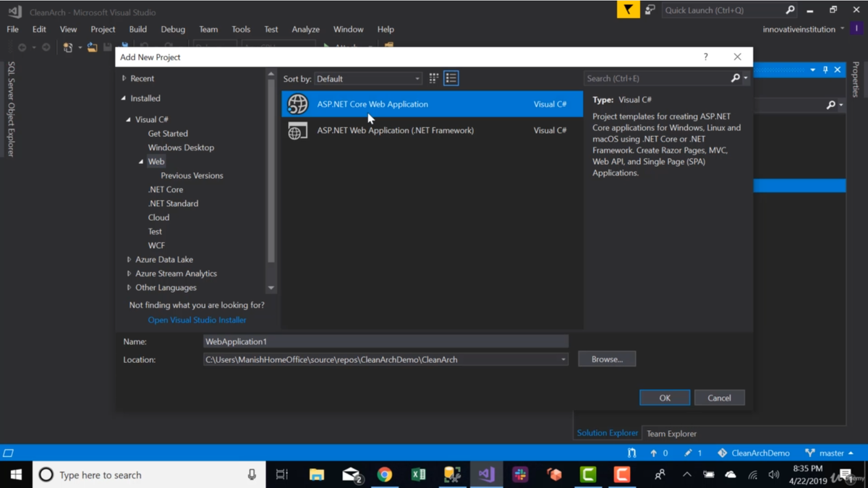Open the feedback icon next to Quick Launch

tap(650, 10)
